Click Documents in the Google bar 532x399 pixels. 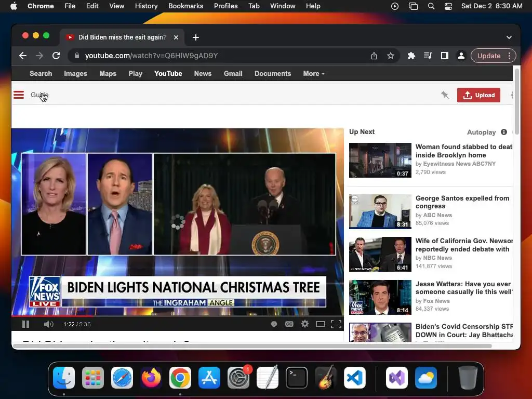[x=273, y=74]
